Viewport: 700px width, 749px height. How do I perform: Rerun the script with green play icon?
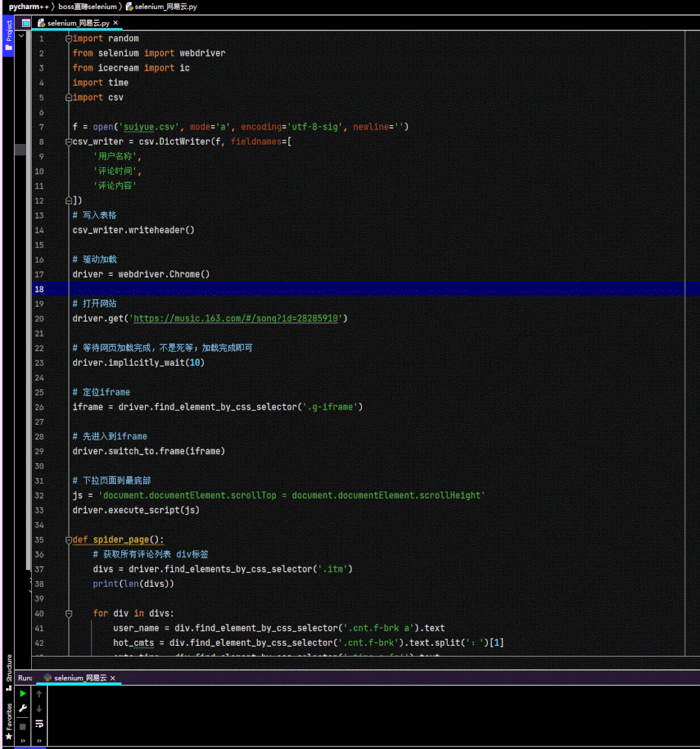coord(23,693)
